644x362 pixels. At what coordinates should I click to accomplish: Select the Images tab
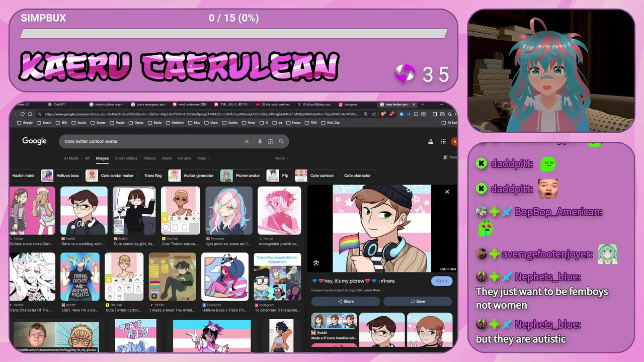[x=102, y=158]
